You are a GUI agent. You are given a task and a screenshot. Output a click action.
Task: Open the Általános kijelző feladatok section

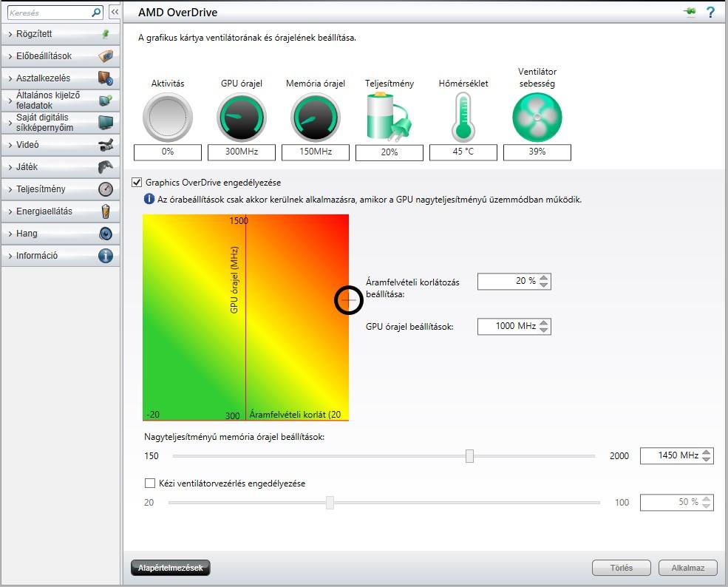pyautogui.click(x=61, y=100)
